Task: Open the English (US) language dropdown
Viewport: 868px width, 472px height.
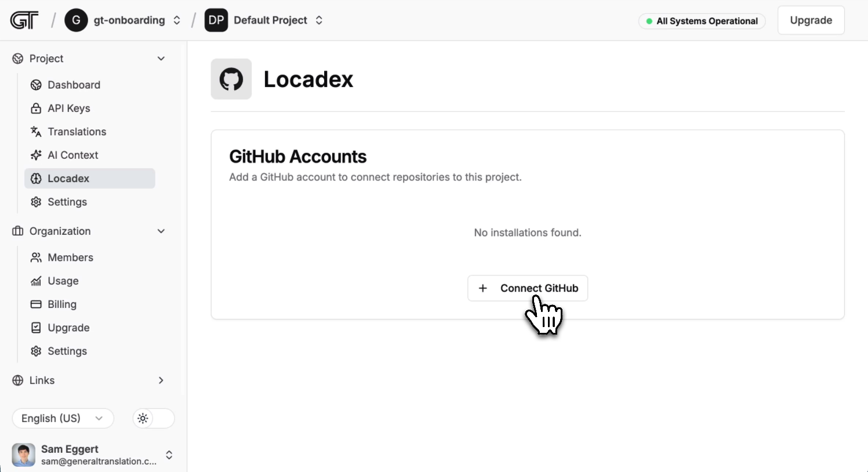Action: (62, 418)
